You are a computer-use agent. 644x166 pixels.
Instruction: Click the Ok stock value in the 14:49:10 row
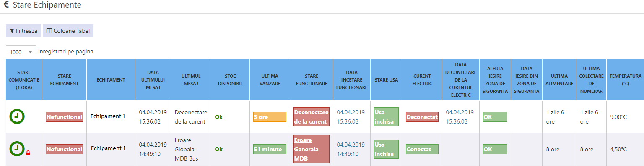[x=219, y=149]
